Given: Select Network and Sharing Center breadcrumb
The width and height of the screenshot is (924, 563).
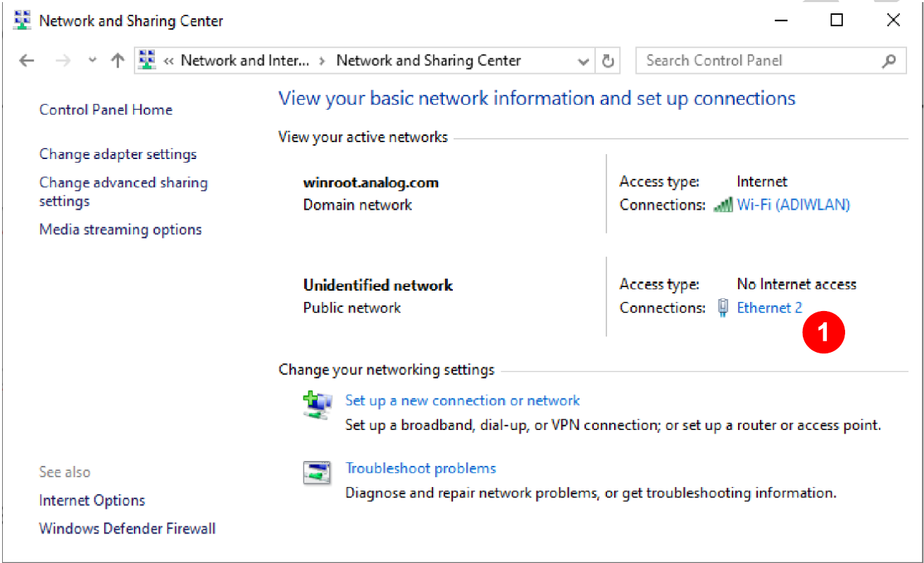Looking at the screenshot, I should point(428,61).
